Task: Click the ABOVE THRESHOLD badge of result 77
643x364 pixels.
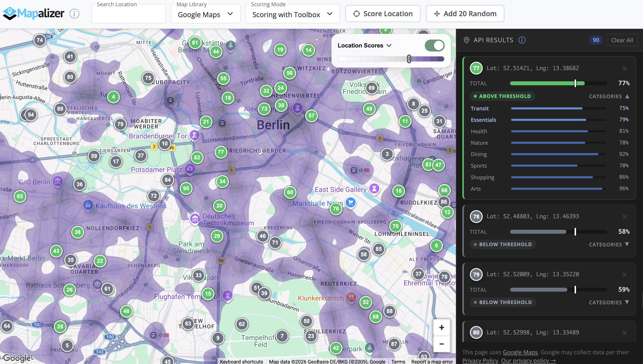Action: click(502, 96)
